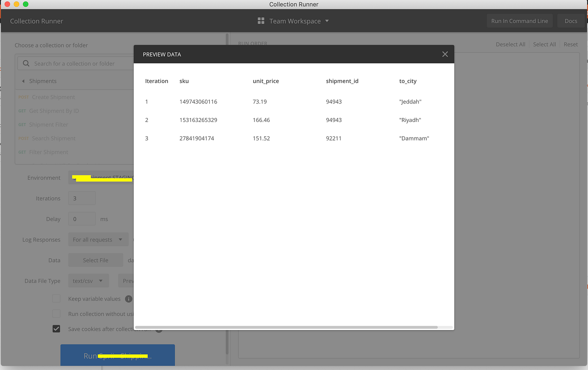Open the Data File Type dropdown
The width and height of the screenshot is (588, 370).
coord(88,280)
